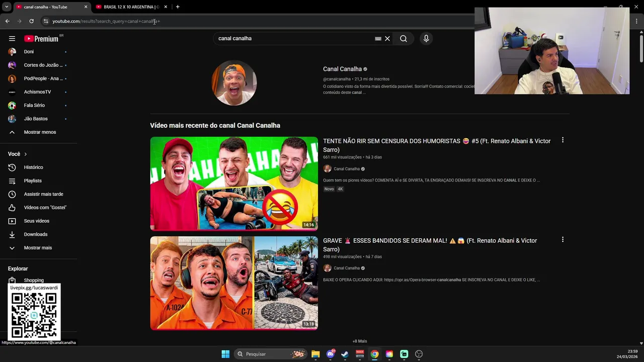Viewport: 644px width, 362px height.
Task: Open a new browser tab with plus
Action: pyautogui.click(x=178, y=7)
